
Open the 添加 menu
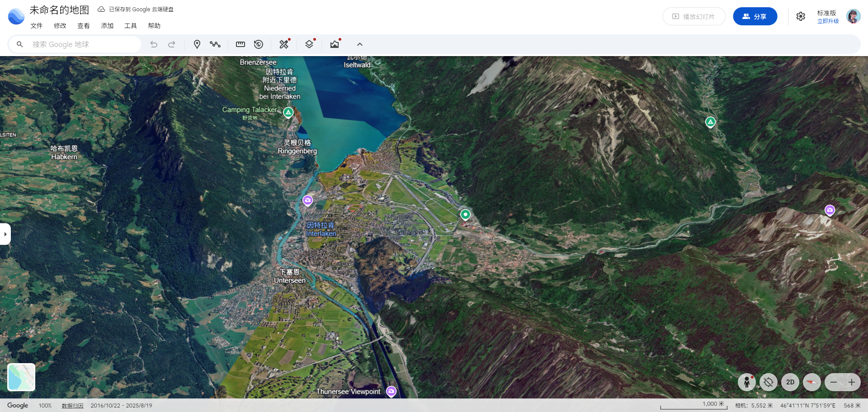click(x=107, y=26)
